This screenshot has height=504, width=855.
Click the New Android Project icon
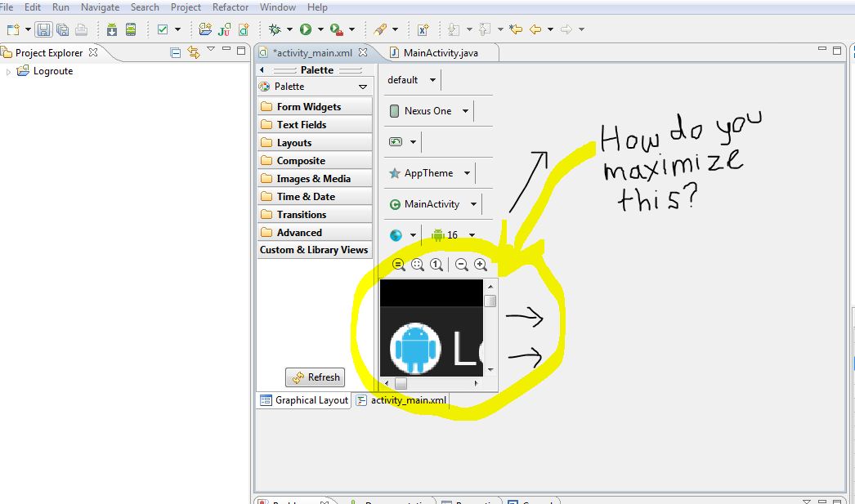205,29
